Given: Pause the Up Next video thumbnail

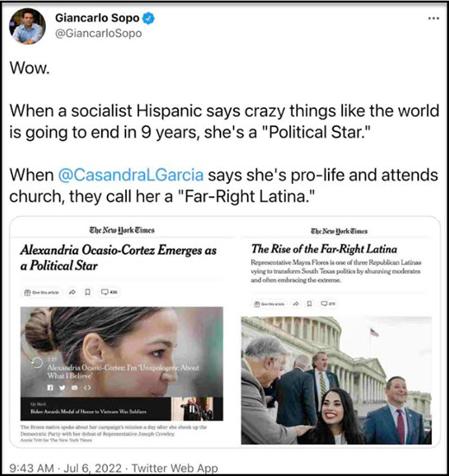Looking at the screenshot, I should 192,409.
